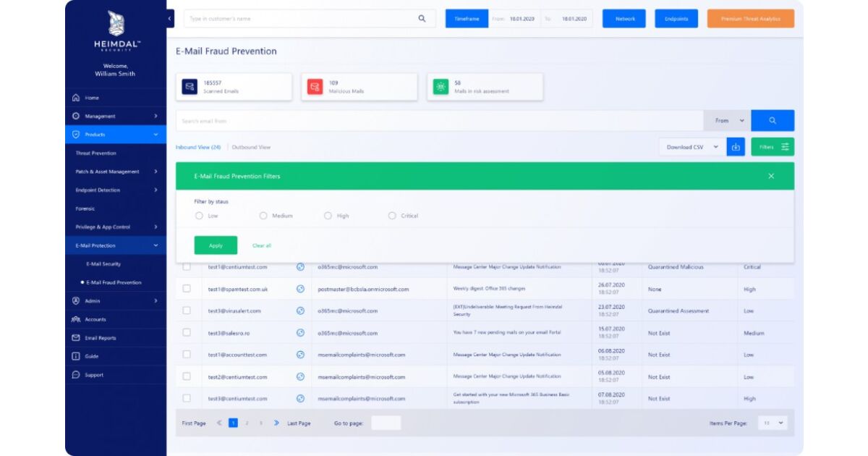
Task: Click the red Malicious Mails icon
Action: (x=315, y=87)
